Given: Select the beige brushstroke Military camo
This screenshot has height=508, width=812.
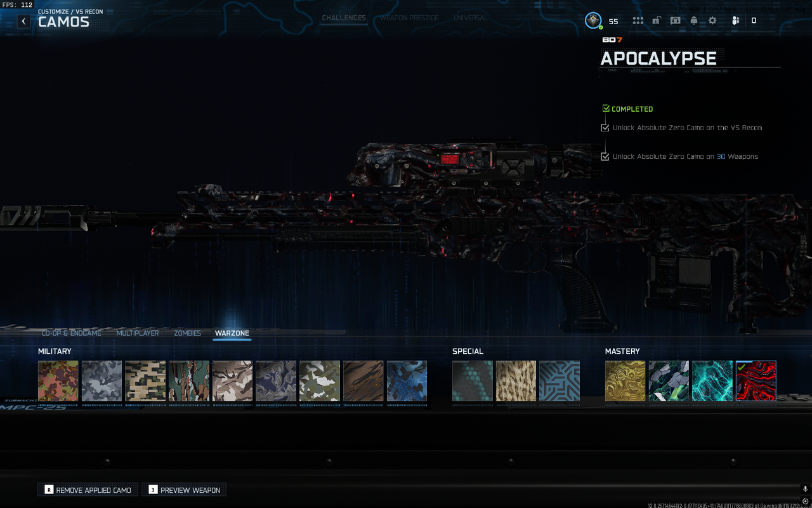Looking at the screenshot, I should [x=232, y=381].
